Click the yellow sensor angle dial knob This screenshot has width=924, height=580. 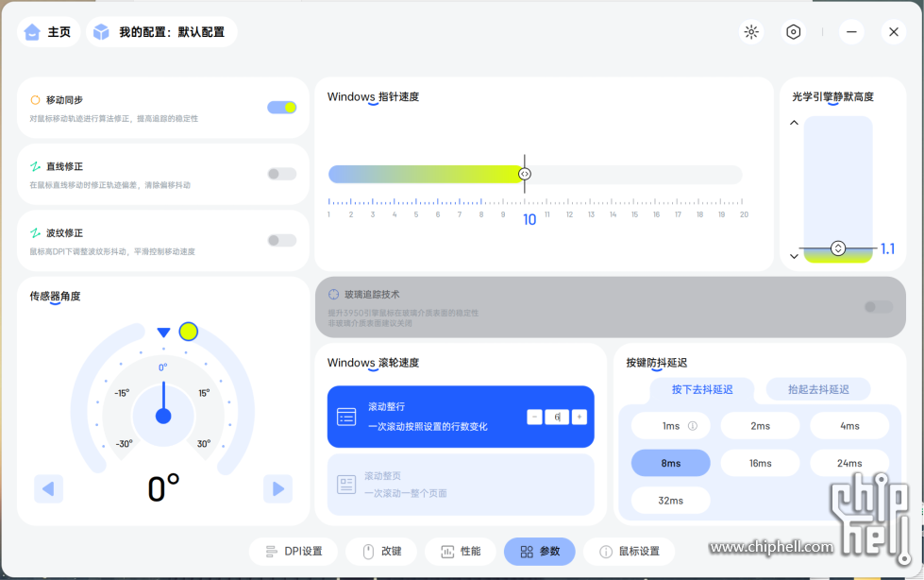(x=189, y=332)
